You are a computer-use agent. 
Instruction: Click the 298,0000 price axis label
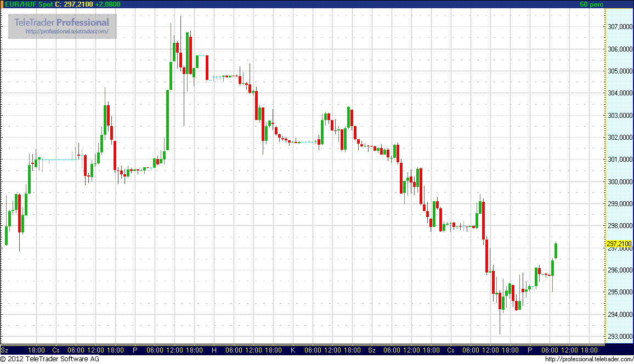(x=620, y=226)
